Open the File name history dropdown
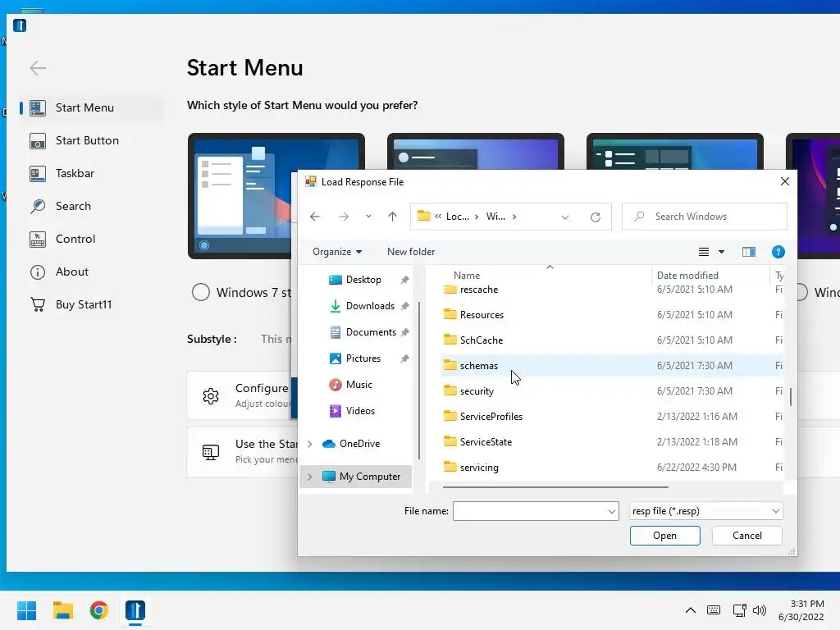The height and width of the screenshot is (630, 840). (x=612, y=512)
